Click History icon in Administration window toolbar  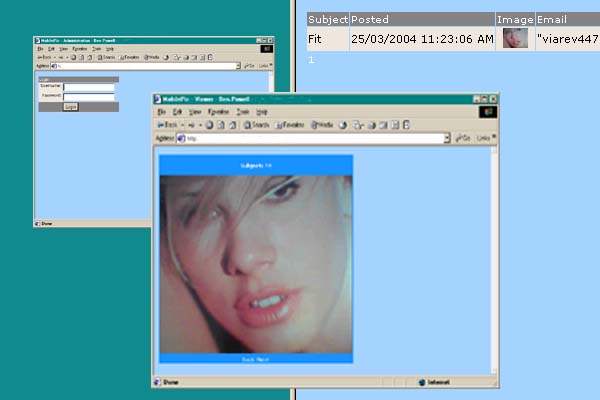click(x=166, y=57)
